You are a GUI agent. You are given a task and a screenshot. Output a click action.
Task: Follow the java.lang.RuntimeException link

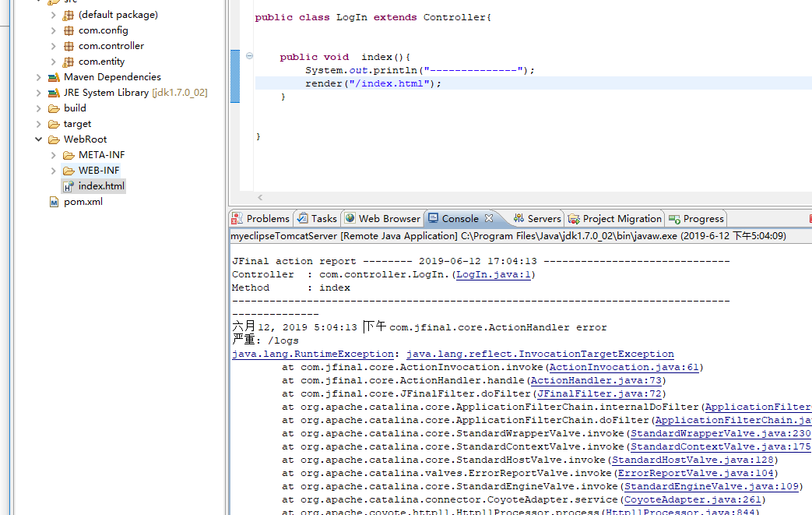click(x=313, y=354)
